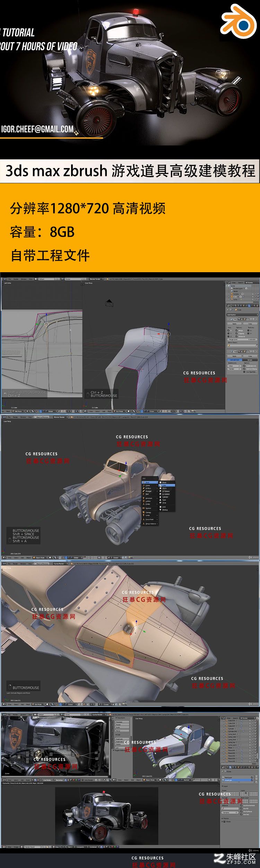
Task: Toggle Use OpenSubdiv checkbox
Action: pos(244,372)
